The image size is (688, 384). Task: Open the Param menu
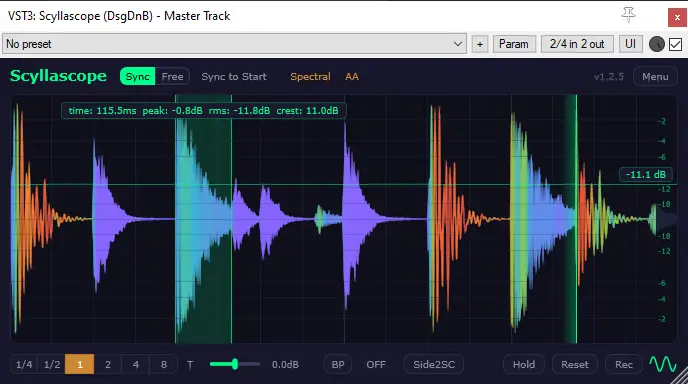[514, 44]
